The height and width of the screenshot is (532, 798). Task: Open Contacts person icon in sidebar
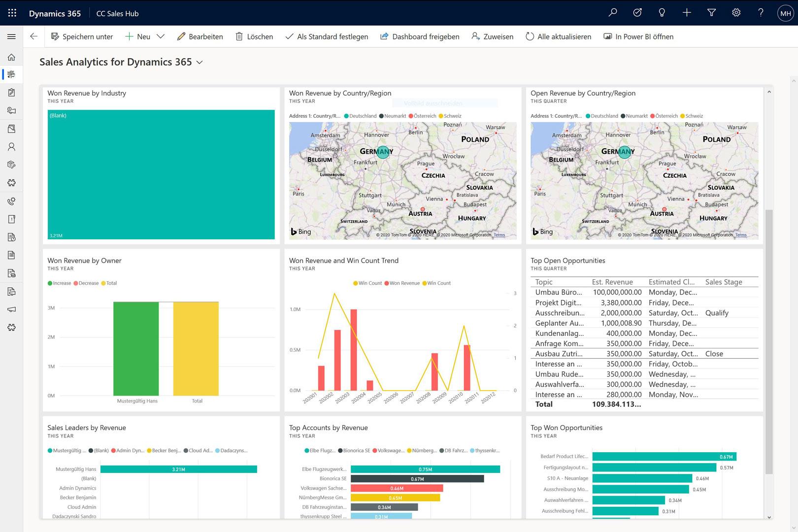(11, 147)
